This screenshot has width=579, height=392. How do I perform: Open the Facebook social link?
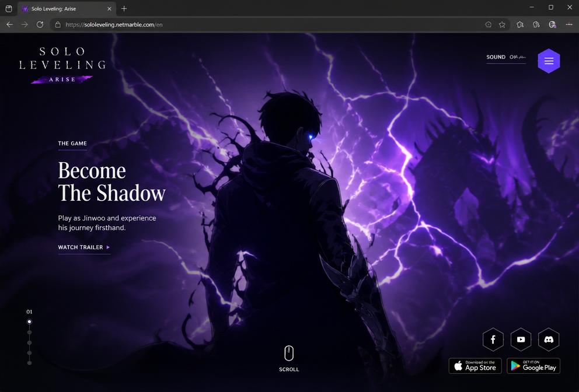pos(493,339)
